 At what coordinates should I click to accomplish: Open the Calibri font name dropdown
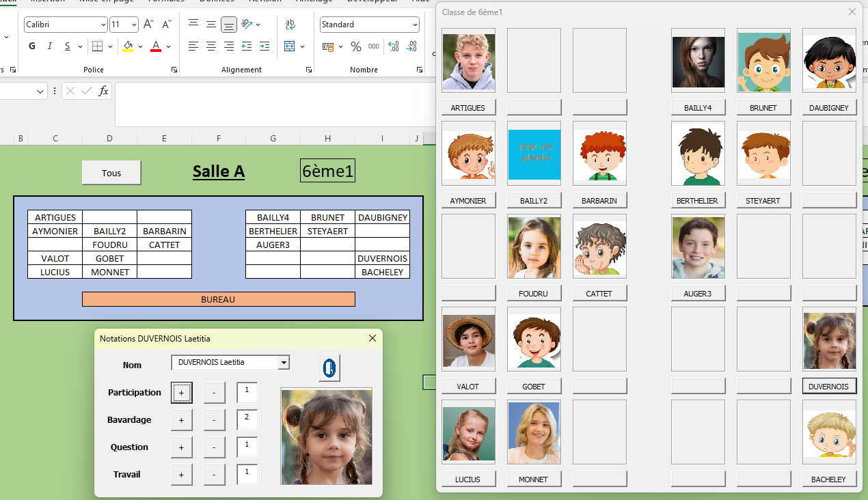tap(103, 25)
